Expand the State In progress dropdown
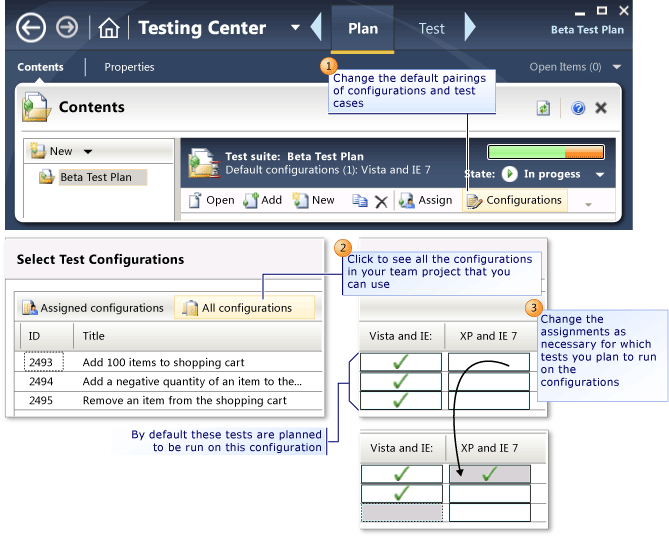 [x=600, y=174]
